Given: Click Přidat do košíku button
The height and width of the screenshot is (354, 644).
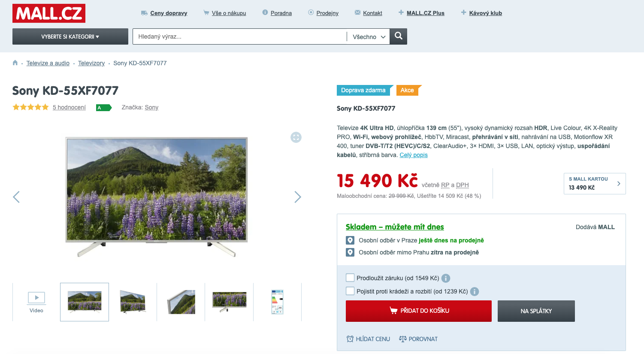Looking at the screenshot, I should (x=419, y=311).
